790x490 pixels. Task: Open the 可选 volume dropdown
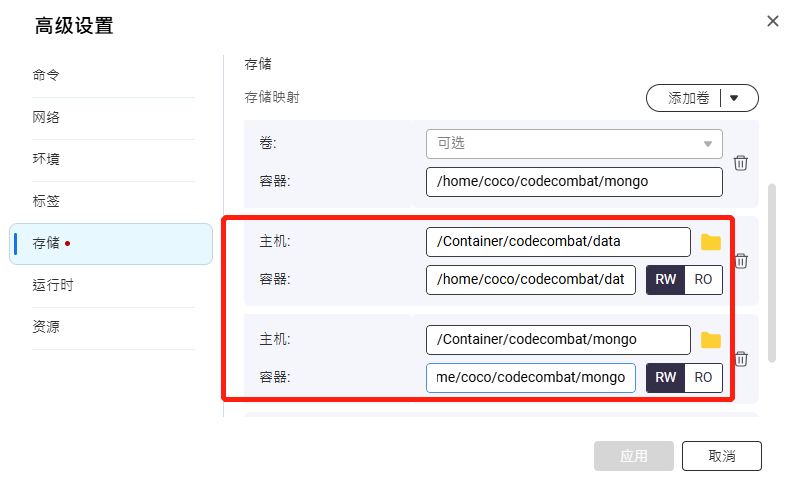click(574, 143)
